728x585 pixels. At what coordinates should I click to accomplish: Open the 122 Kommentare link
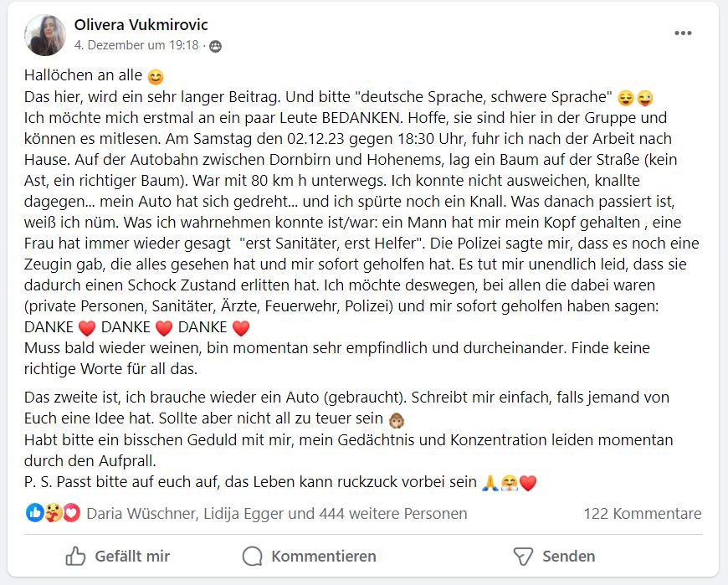(x=643, y=513)
